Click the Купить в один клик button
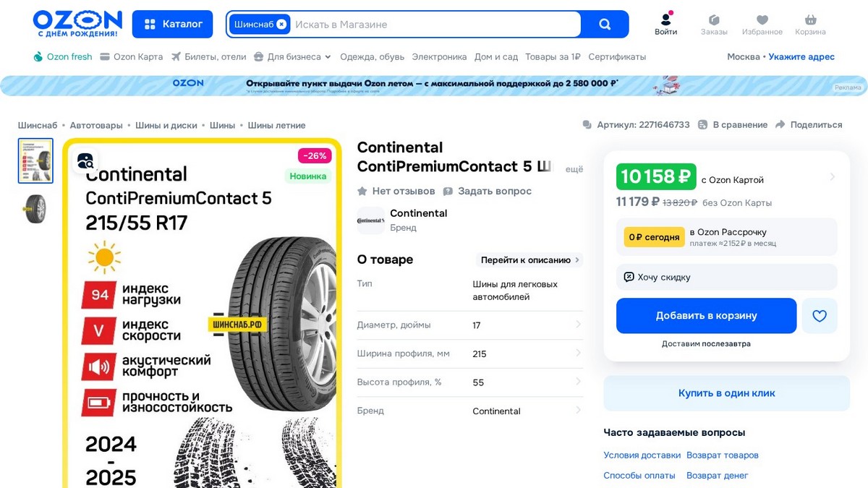This screenshot has width=868, height=488. [x=726, y=393]
